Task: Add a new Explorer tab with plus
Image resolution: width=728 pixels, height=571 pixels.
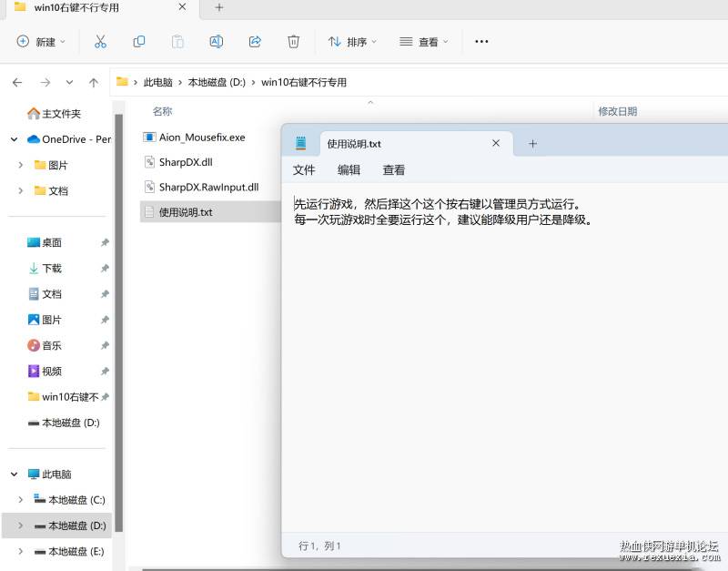Action: [x=219, y=7]
